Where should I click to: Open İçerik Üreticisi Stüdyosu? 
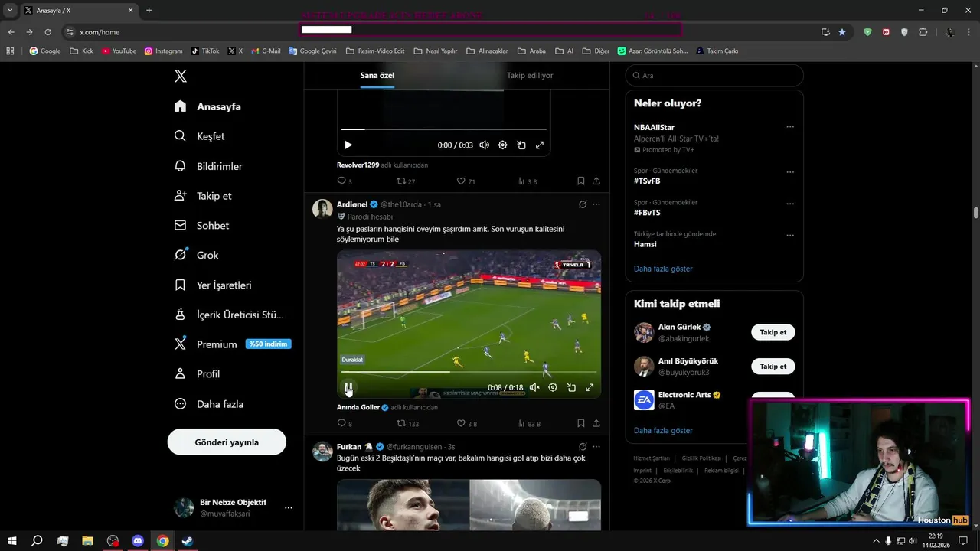[229, 315]
